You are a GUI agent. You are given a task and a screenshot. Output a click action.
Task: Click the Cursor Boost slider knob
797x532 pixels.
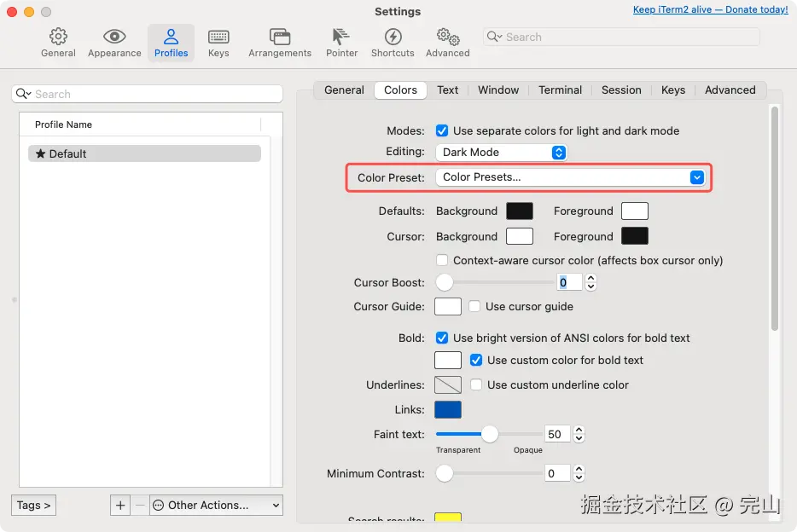click(x=445, y=282)
